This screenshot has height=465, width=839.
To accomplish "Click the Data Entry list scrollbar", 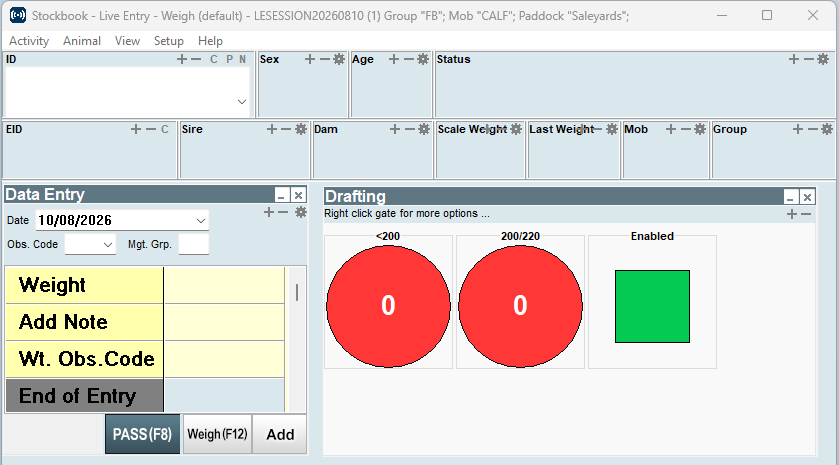I will click(x=297, y=292).
